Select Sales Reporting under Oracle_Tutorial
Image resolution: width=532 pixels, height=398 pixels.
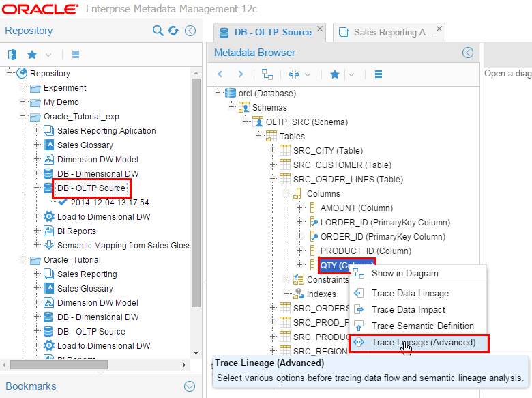87,274
